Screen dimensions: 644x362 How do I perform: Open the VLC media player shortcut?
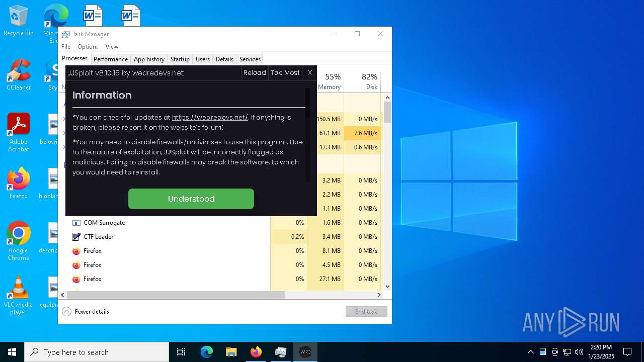point(19,296)
